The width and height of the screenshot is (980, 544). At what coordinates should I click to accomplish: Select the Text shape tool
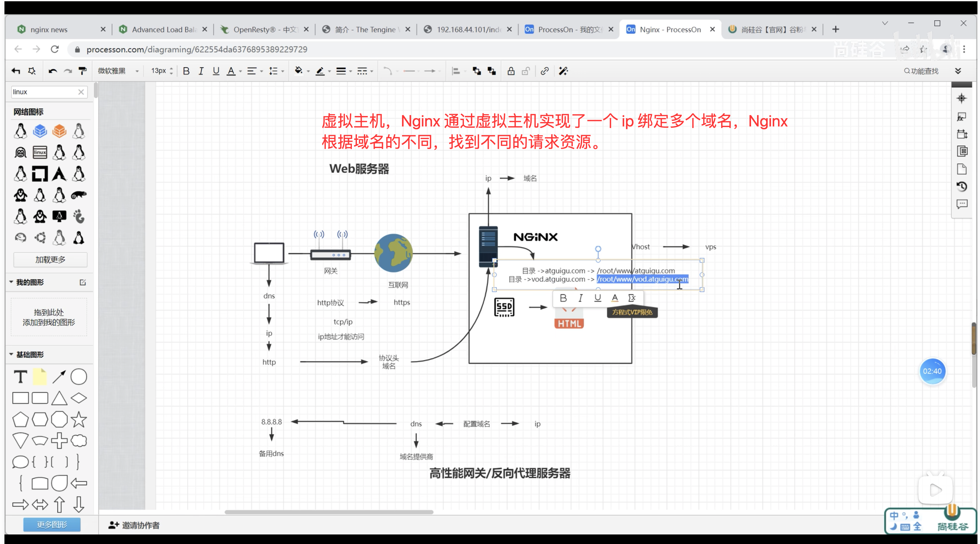20,377
